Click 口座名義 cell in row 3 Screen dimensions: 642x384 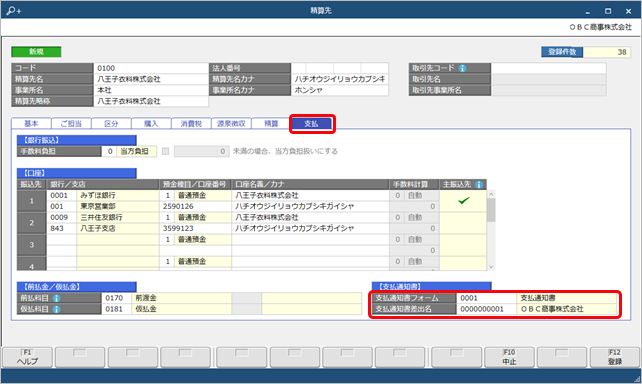pos(310,239)
